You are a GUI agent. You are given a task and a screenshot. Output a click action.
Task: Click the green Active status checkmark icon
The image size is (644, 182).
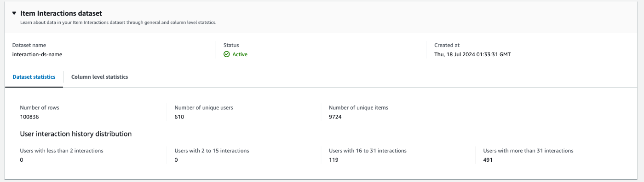[x=226, y=54]
